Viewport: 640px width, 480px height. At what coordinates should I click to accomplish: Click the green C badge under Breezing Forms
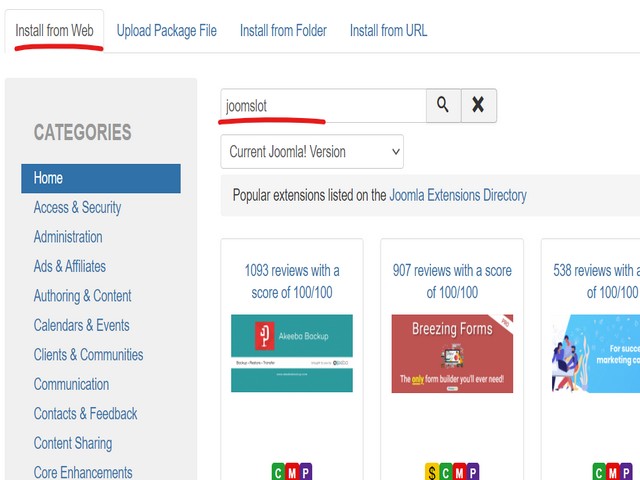pos(446,472)
